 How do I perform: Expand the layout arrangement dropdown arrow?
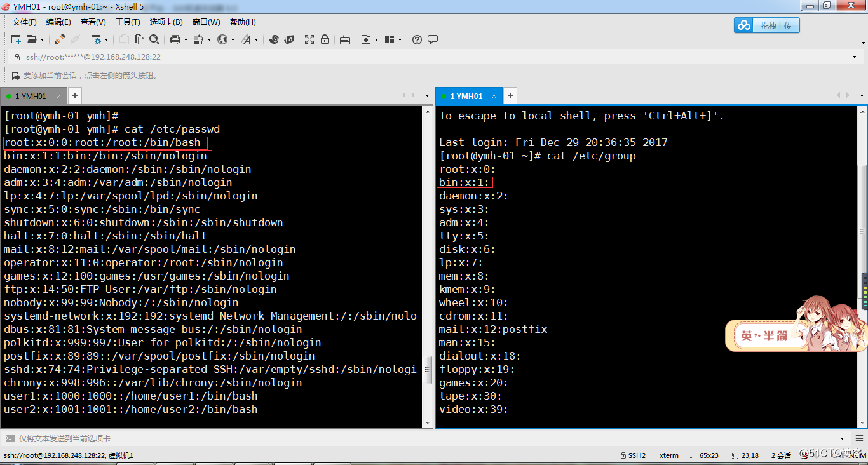pyautogui.click(x=400, y=39)
